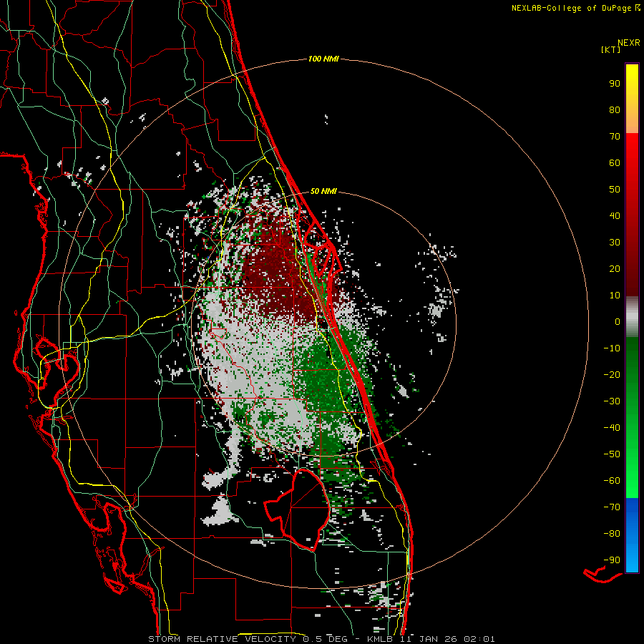Pick the bright green segment near -60
The image size is (644, 644).
[632, 481]
